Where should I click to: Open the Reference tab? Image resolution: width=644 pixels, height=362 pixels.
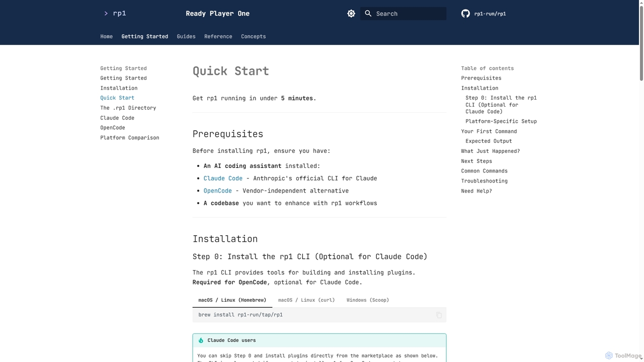(218, 36)
